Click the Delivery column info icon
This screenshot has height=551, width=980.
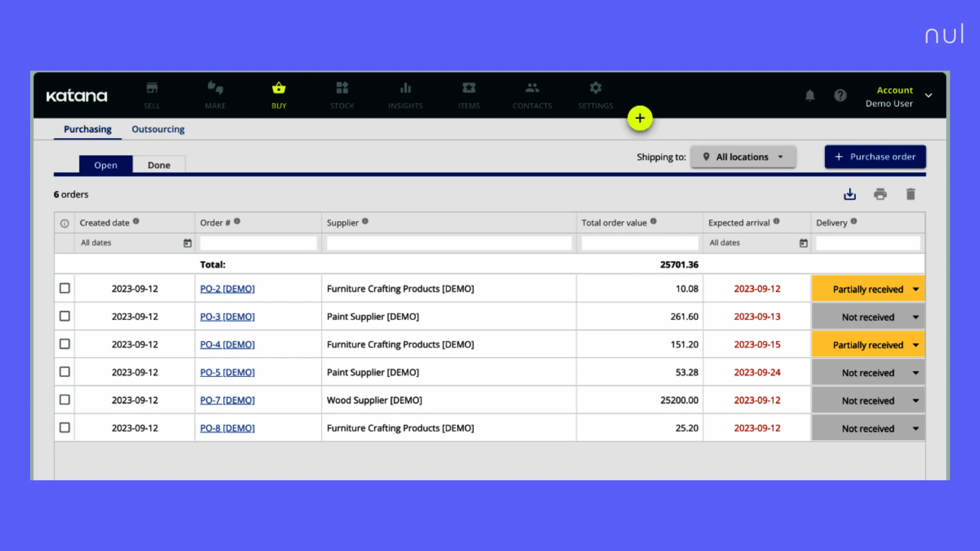pyautogui.click(x=854, y=221)
